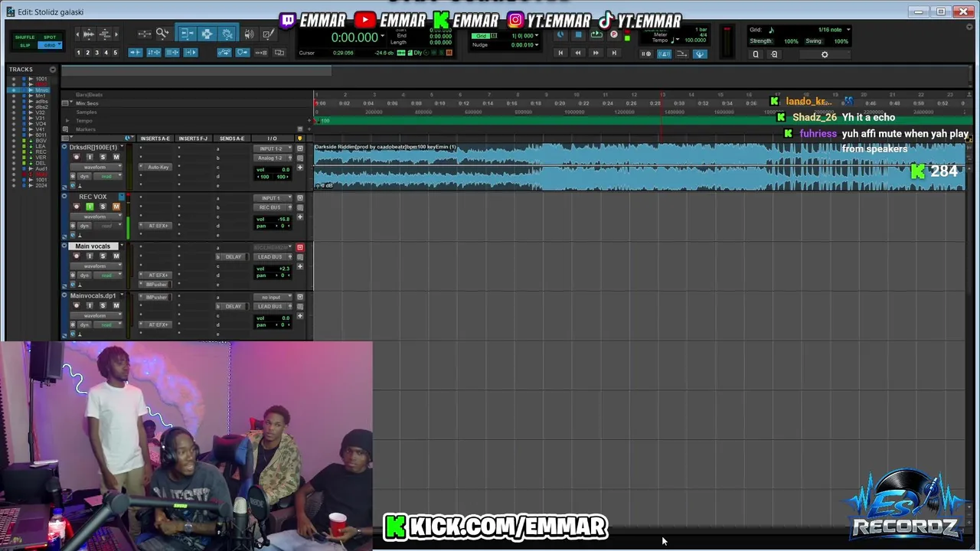Open quantize settings gear icon
This screenshot has width=980, height=551.
tap(825, 54)
